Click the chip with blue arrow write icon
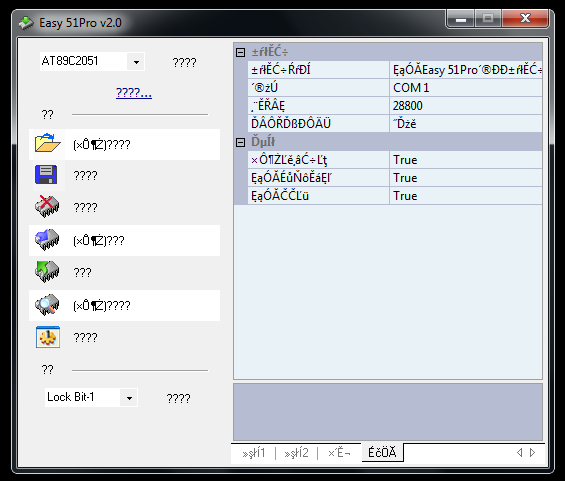565x481 pixels. tap(47, 240)
